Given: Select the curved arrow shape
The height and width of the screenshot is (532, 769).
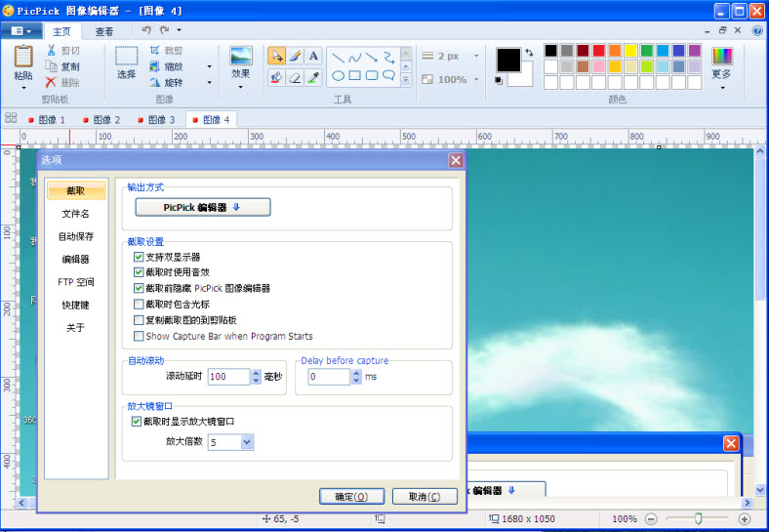Looking at the screenshot, I should pyautogui.click(x=389, y=58).
